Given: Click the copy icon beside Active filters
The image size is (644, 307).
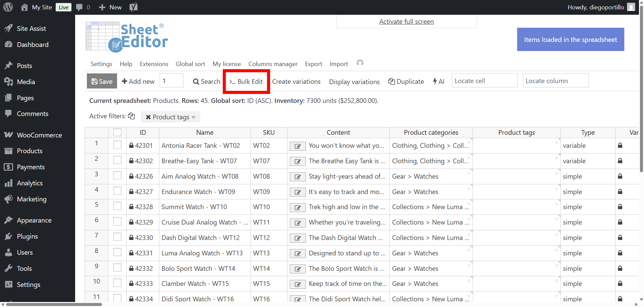Looking at the screenshot, I should pos(131,116).
